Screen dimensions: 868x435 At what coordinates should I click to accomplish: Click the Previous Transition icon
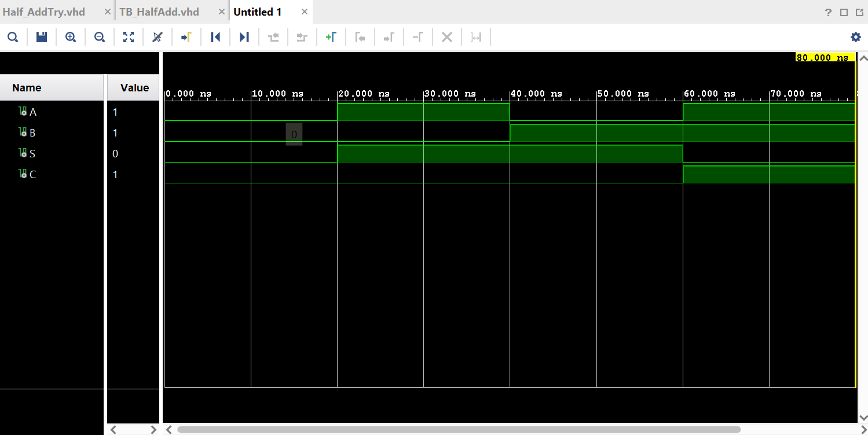[273, 37]
